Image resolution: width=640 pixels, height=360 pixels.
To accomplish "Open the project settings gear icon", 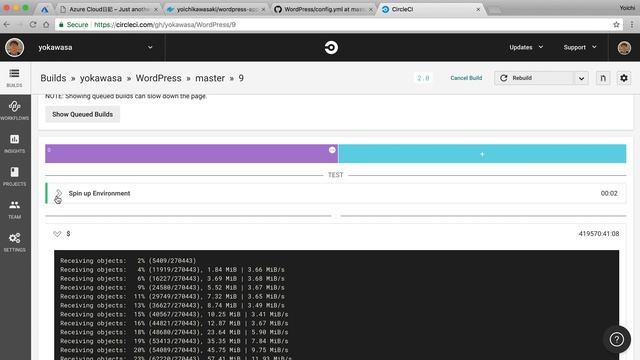I will 624,78.
